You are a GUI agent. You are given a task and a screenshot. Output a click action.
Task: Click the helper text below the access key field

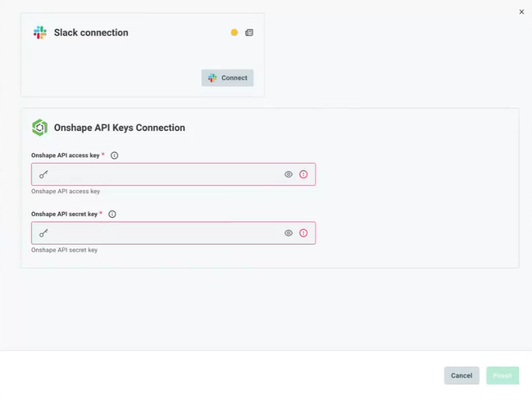point(66,192)
